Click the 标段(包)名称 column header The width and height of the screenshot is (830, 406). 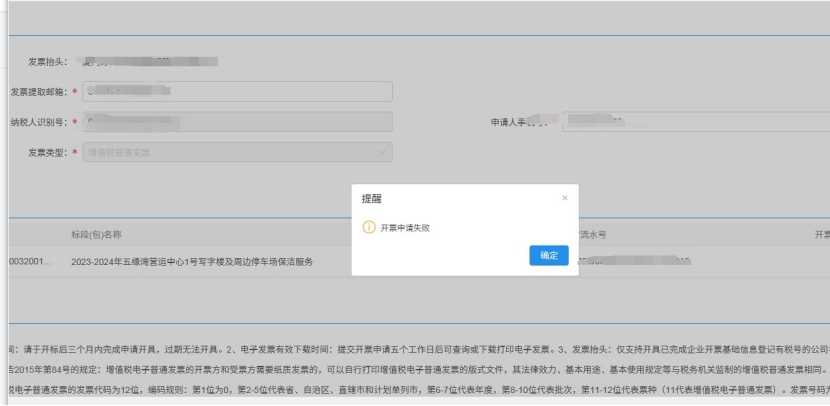[x=96, y=234]
